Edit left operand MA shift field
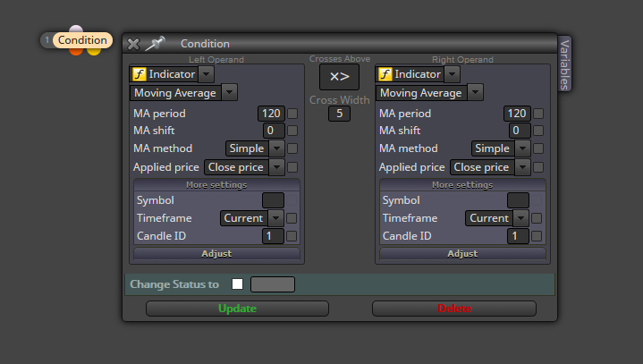This screenshot has height=364, width=643. (274, 131)
